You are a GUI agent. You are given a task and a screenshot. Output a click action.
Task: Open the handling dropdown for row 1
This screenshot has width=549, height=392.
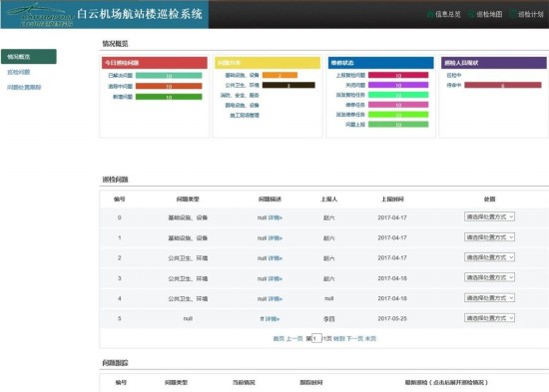(489, 237)
